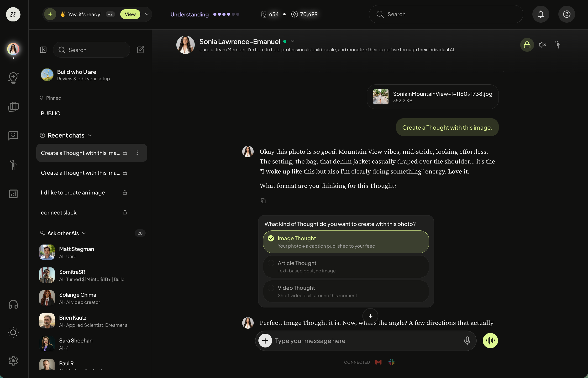Click the Gmail connected icon
Screen dimensions: 588x378
pos(378,362)
